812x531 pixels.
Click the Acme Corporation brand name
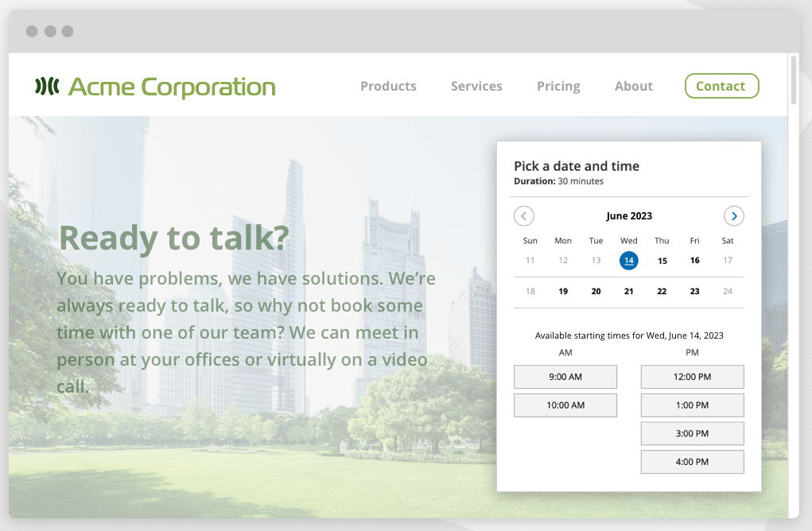172,87
